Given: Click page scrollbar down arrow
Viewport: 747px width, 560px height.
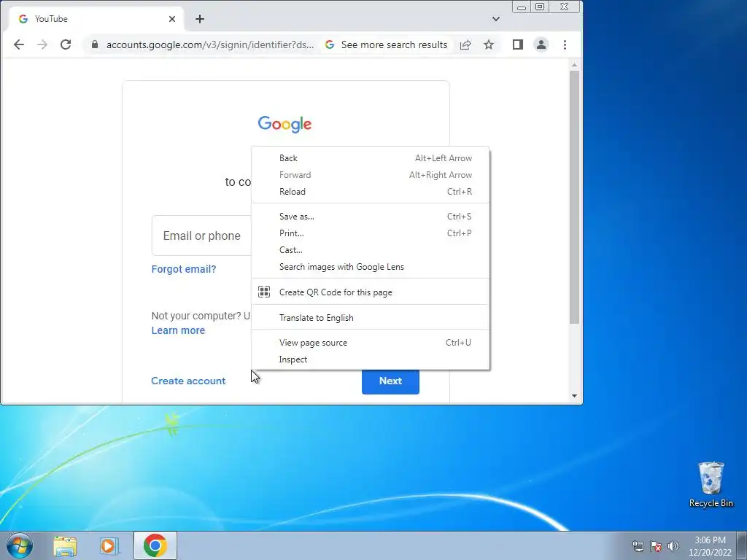Looking at the screenshot, I should click(x=574, y=396).
